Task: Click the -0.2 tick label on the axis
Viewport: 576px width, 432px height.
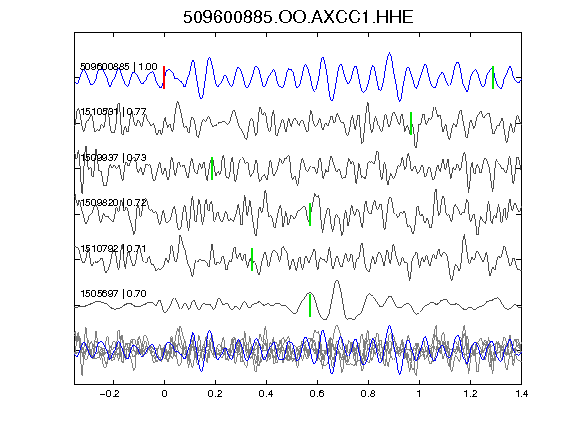Action: 109,394
